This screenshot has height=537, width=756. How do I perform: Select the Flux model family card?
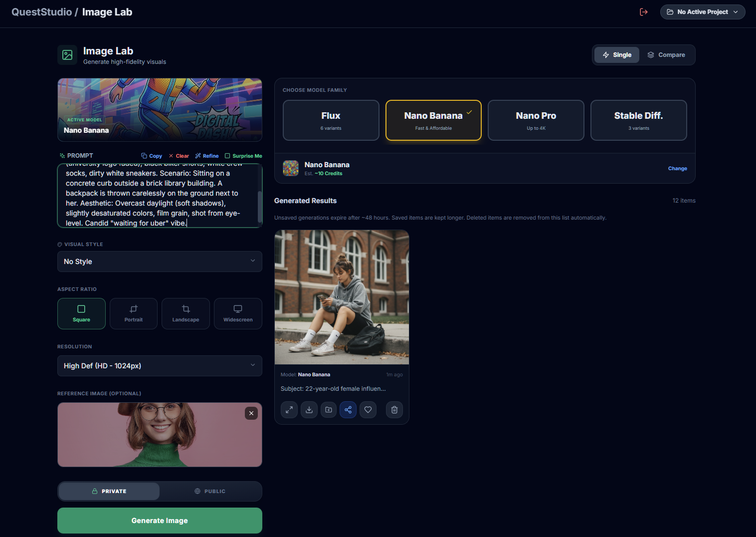pyautogui.click(x=331, y=120)
